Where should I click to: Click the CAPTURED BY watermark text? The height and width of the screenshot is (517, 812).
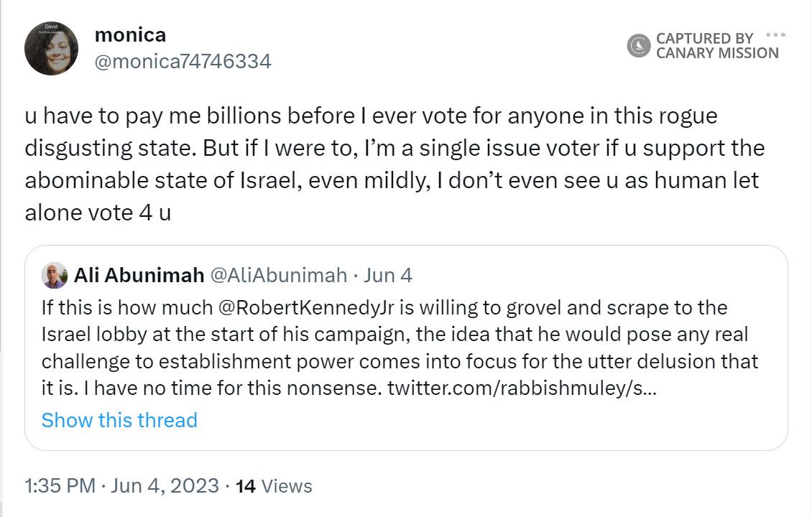click(x=704, y=39)
